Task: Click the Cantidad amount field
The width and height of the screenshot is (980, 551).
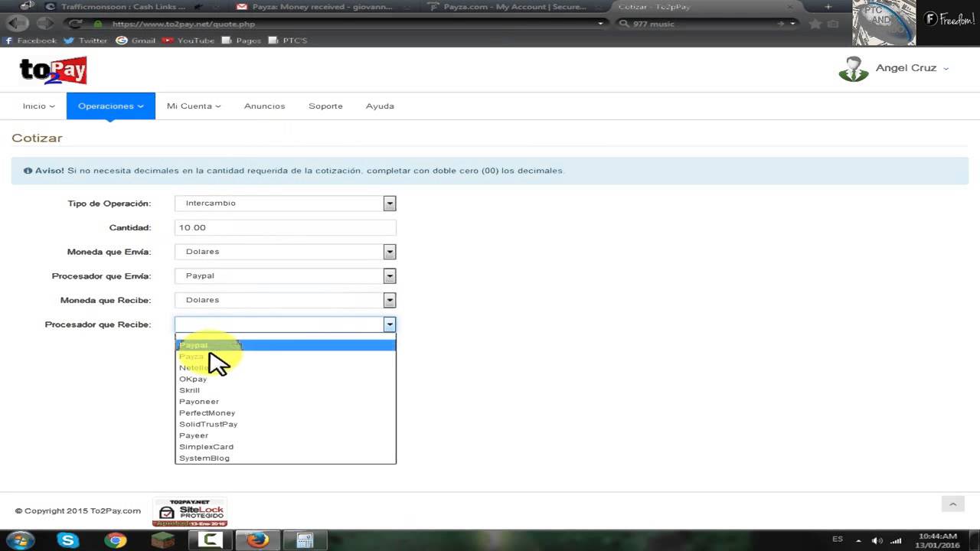Action: point(285,227)
